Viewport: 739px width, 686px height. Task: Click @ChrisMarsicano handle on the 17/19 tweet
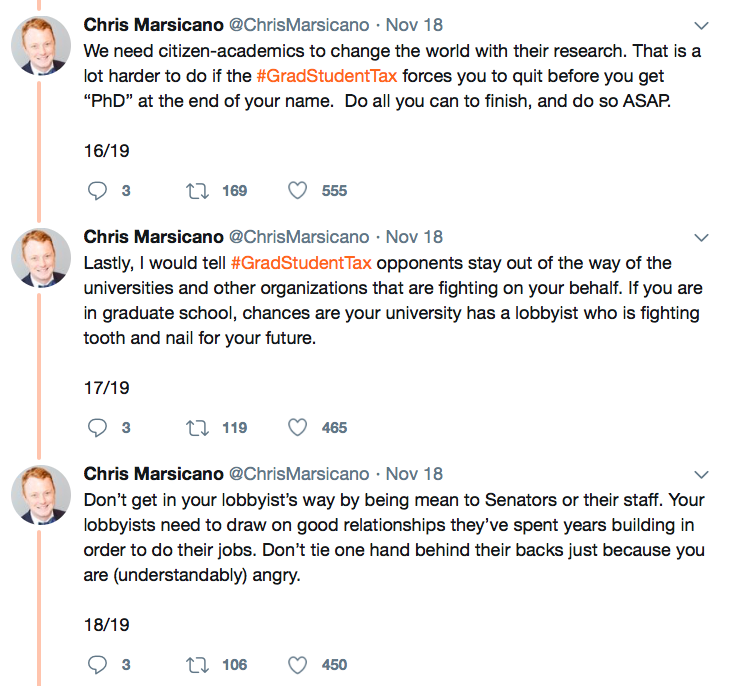[299, 237]
